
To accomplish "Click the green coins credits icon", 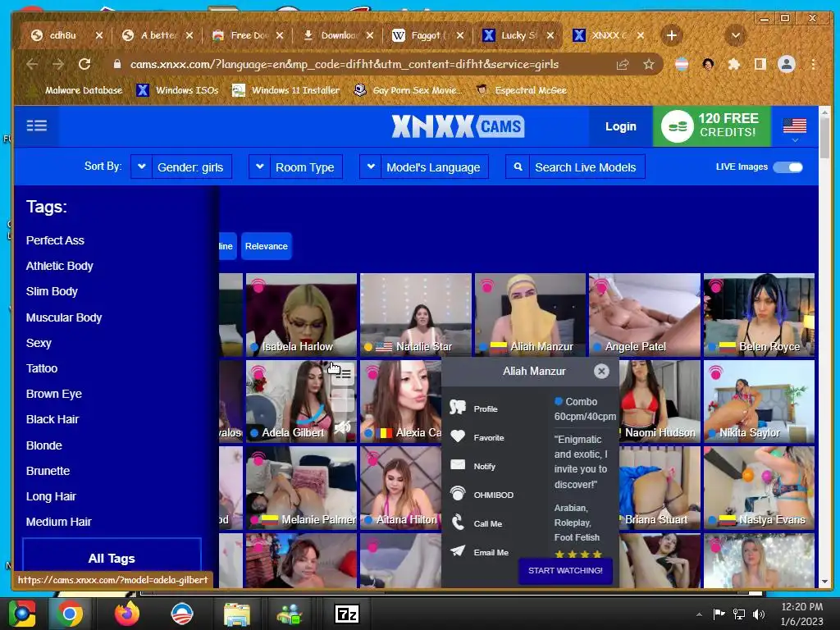I will [677, 126].
